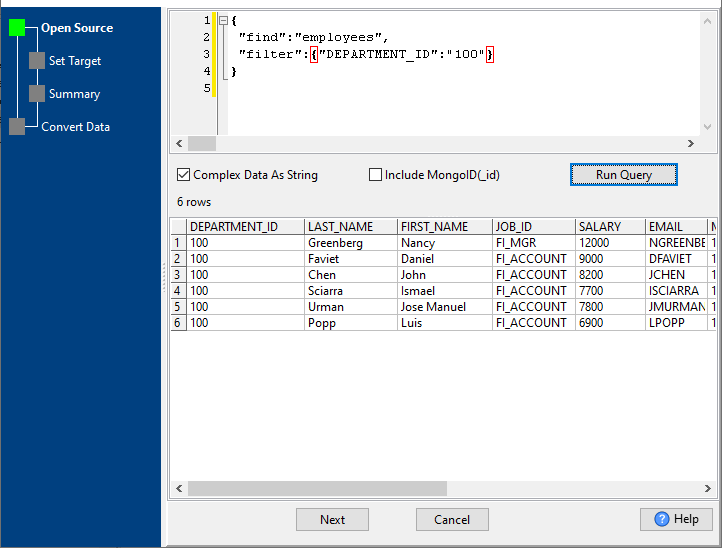Select the Summary wizard step
Viewport: 722px width, 548px height.
tap(75, 94)
